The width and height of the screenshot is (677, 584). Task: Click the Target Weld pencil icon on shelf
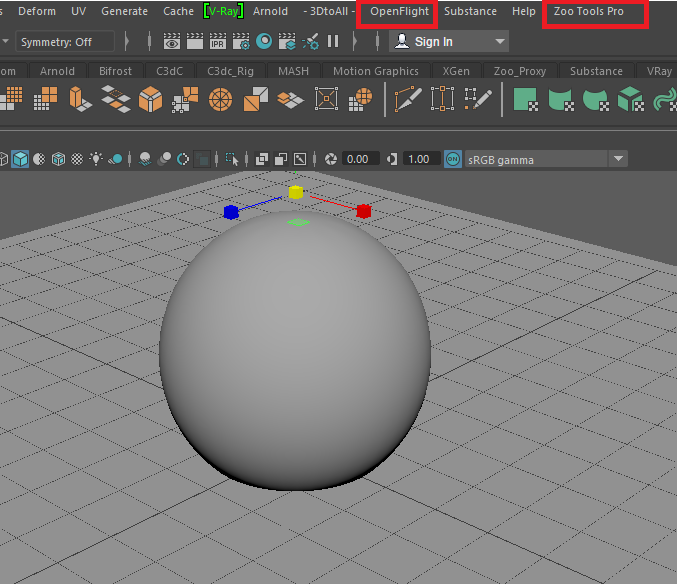click(479, 99)
